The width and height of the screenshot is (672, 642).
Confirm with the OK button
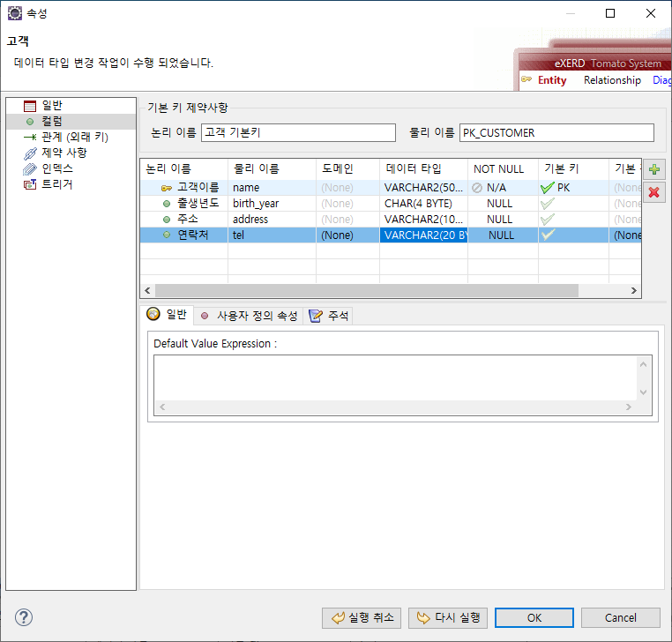534,617
